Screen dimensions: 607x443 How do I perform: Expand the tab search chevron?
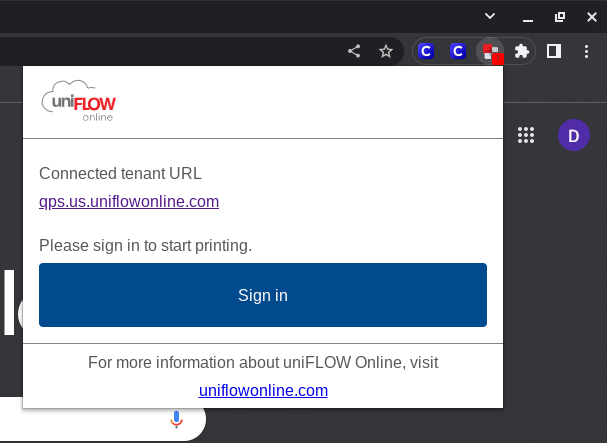490,16
